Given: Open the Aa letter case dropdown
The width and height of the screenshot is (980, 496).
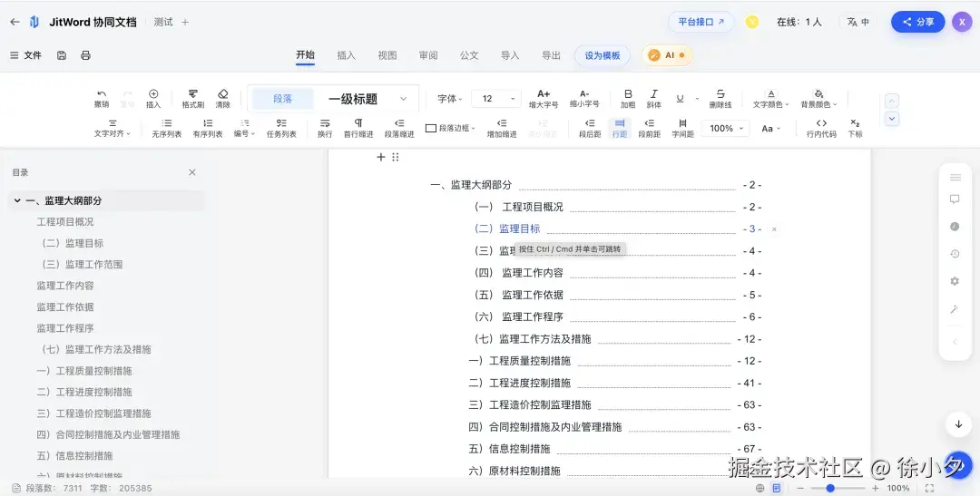Looking at the screenshot, I should tap(771, 128).
